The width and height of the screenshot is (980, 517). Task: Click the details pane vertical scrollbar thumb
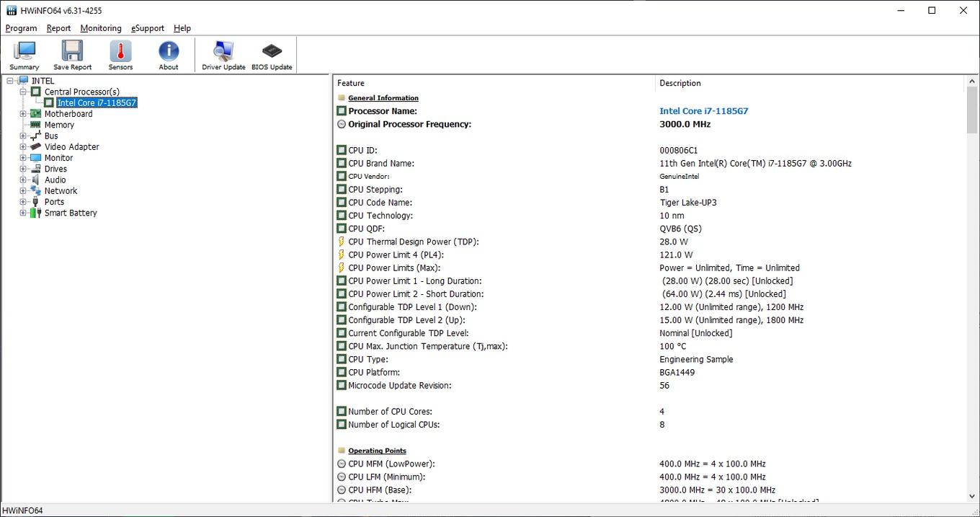972,110
